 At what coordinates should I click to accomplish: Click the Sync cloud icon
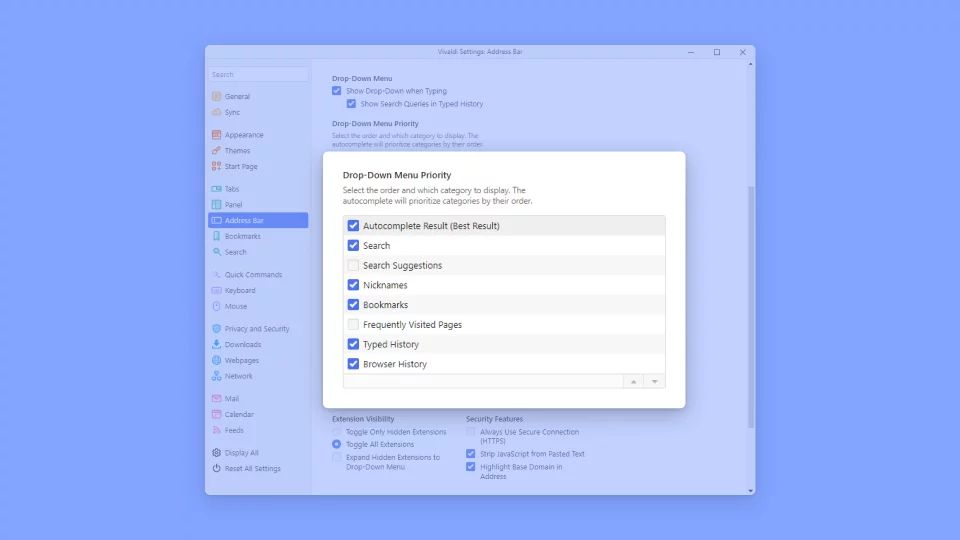(216, 112)
